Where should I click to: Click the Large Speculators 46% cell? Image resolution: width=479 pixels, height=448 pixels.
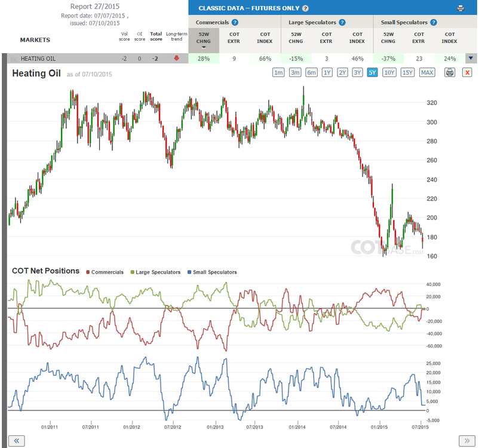[x=357, y=59]
